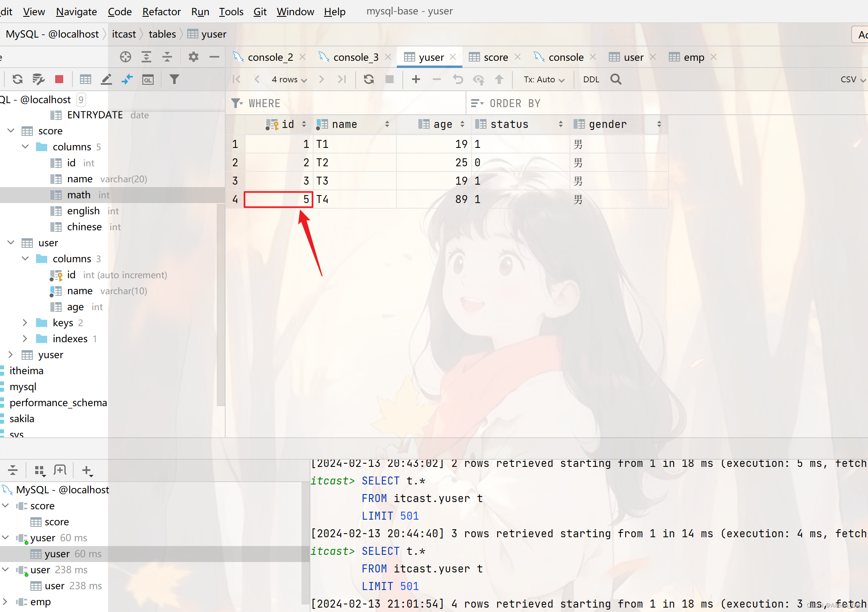Open the console_2 tab
This screenshot has height=612, width=868.
(270, 56)
